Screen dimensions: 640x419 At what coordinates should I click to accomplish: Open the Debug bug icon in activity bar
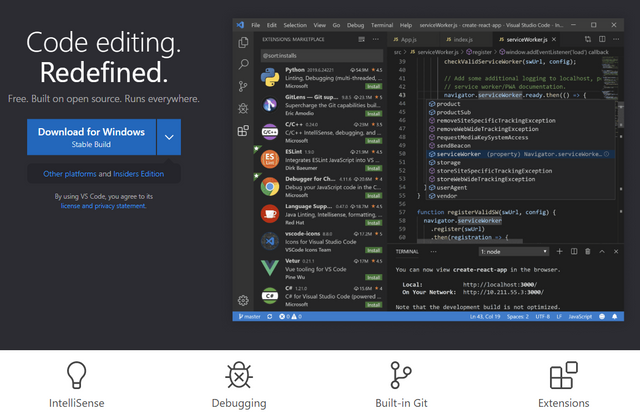tap(243, 109)
